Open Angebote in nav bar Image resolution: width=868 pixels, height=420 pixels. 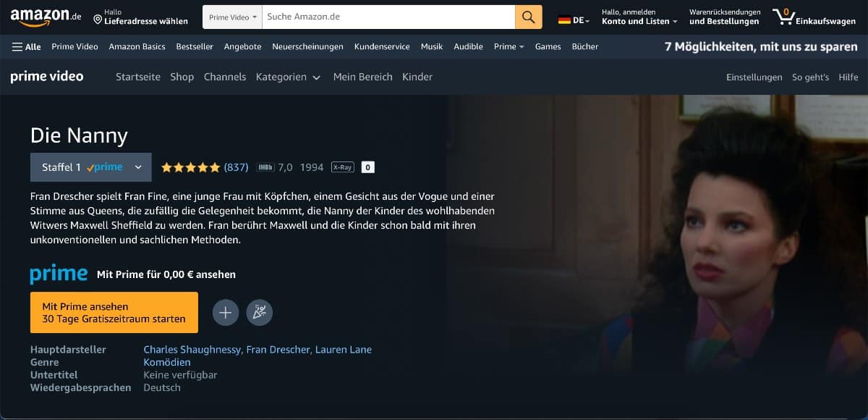point(243,46)
